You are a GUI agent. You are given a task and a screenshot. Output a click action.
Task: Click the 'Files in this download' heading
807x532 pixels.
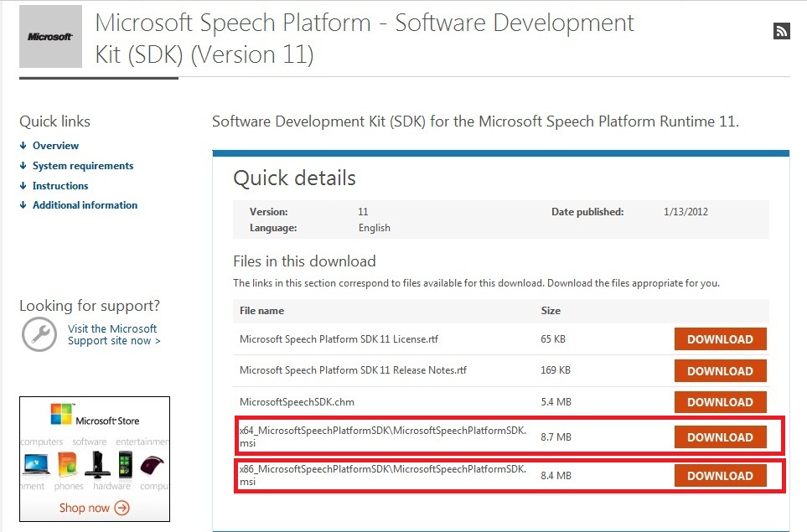pos(304,261)
